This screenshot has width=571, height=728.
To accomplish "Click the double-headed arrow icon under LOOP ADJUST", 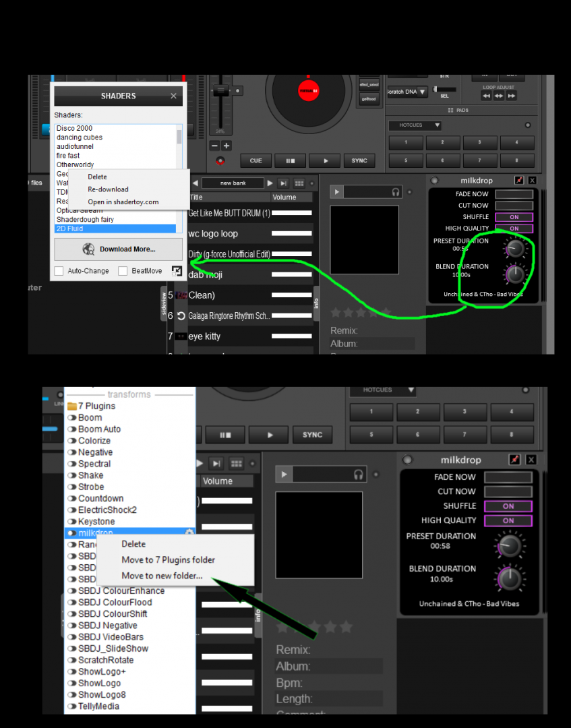I will tap(499, 96).
